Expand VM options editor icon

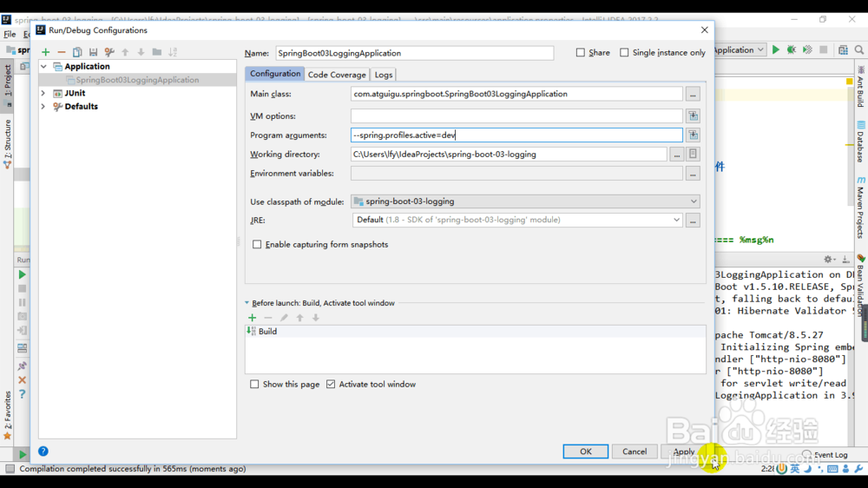point(693,115)
